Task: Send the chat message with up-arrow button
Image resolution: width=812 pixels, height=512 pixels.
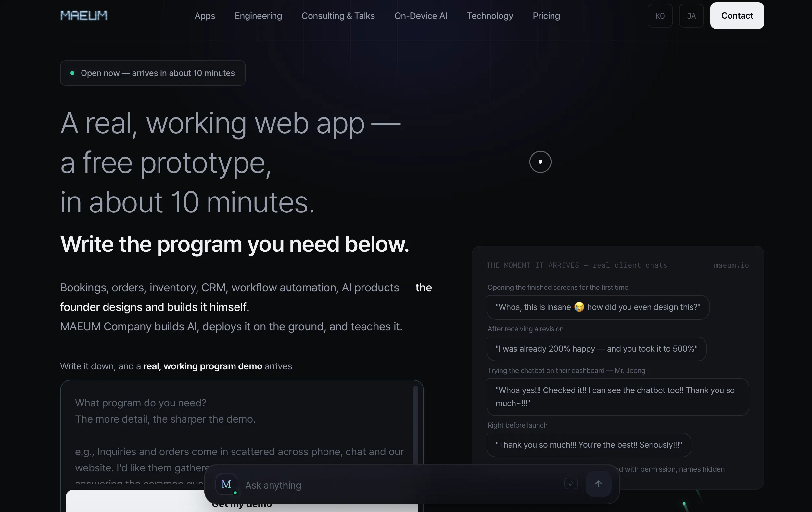Action: 599,484
